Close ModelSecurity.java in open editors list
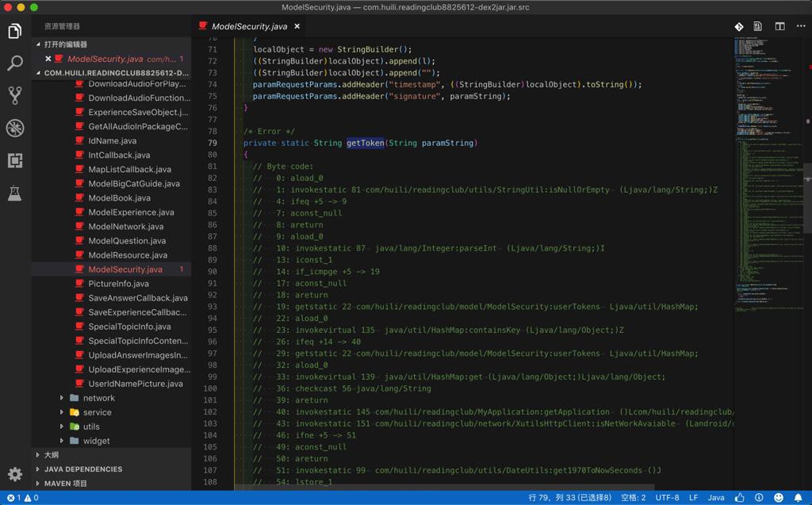812x505 pixels. click(x=48, y=59)
